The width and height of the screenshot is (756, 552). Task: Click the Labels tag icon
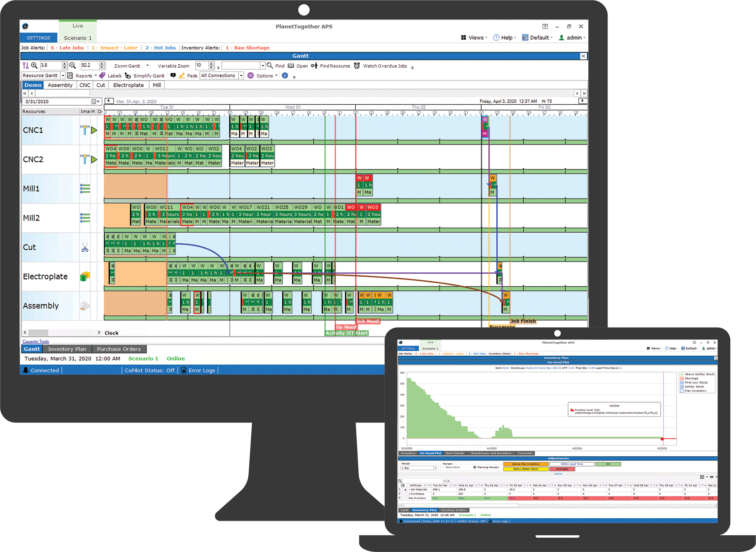point(102,75)
